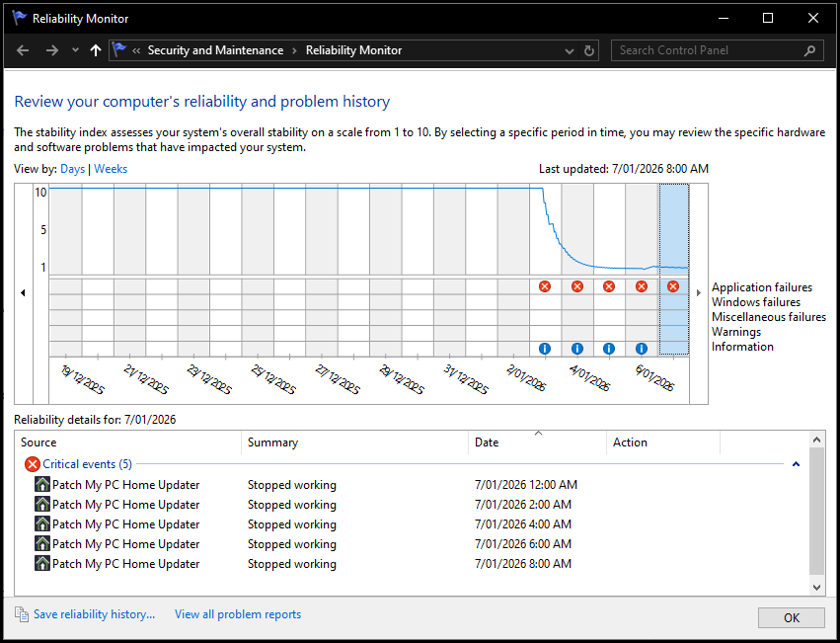Open the address bar history dropdown
Screen dimensions: 840x643
pyautogui.click(x=570, y=50)
